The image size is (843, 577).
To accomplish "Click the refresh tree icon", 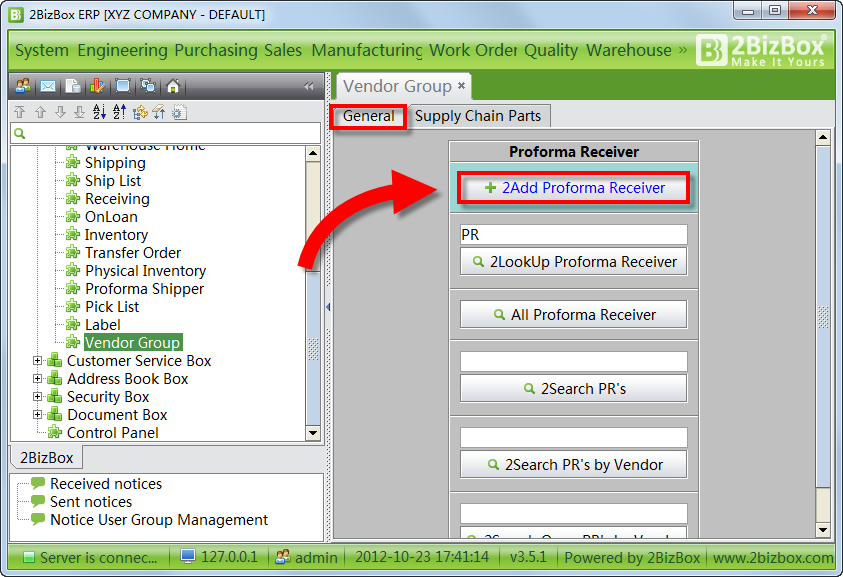I will [139, 112].
